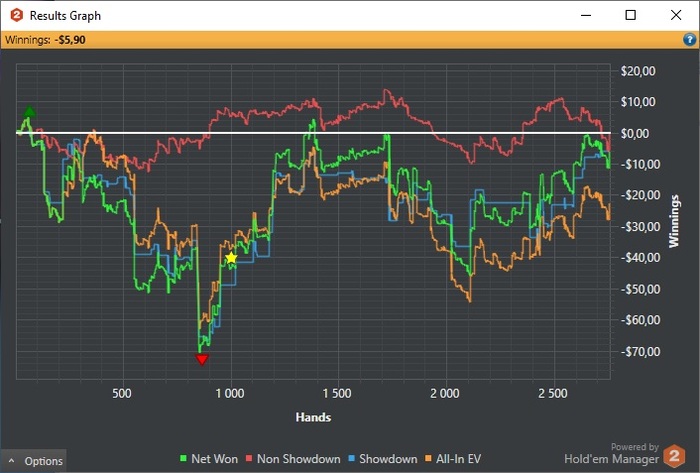Click the Hold'em Manager 2 title bar icon
Viewport: 700px width, 473px height.
tap(17, 15)
